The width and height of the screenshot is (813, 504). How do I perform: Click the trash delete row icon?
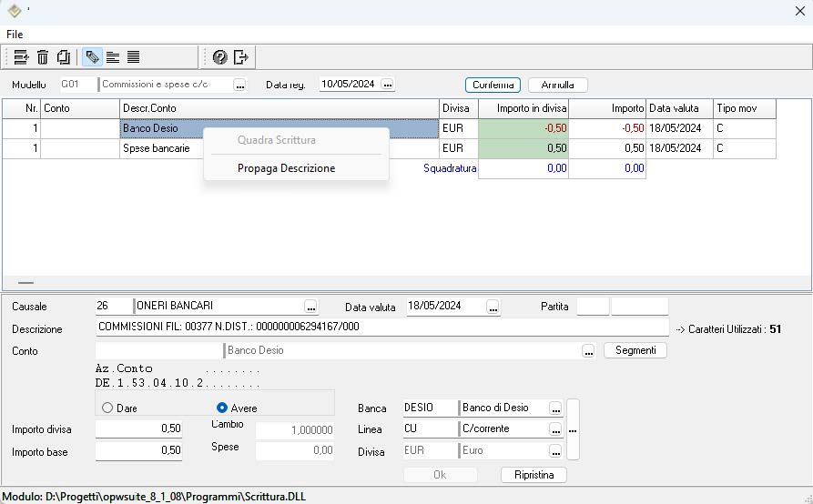[43, 57]
